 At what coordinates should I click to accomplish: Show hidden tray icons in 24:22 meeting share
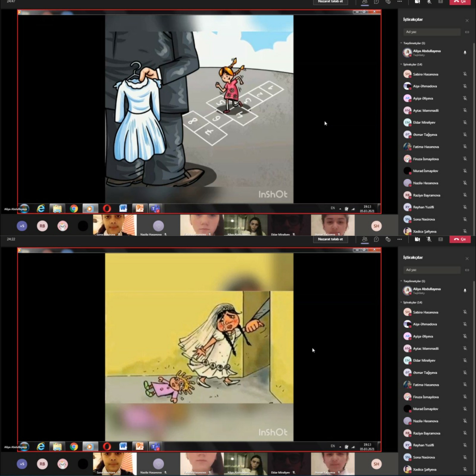click(340, 447)
